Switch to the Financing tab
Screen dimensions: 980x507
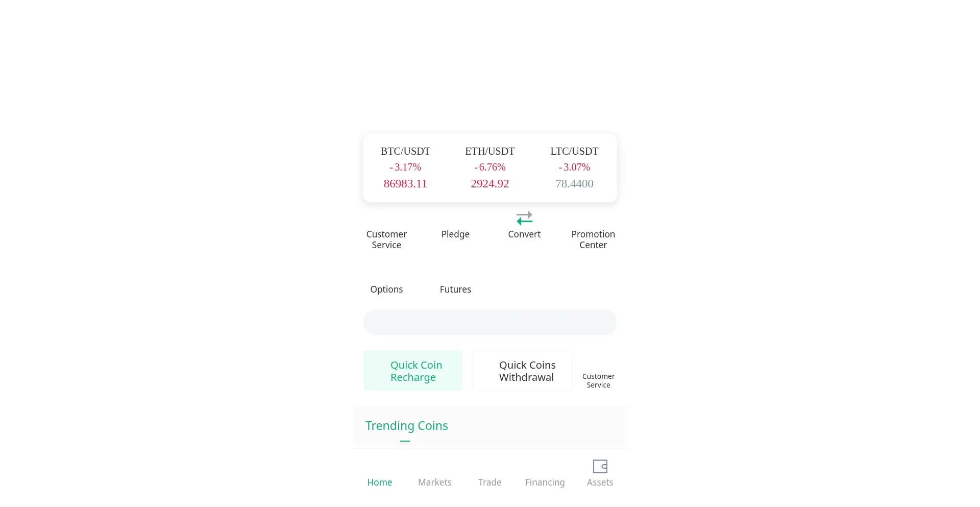[545, 482]
